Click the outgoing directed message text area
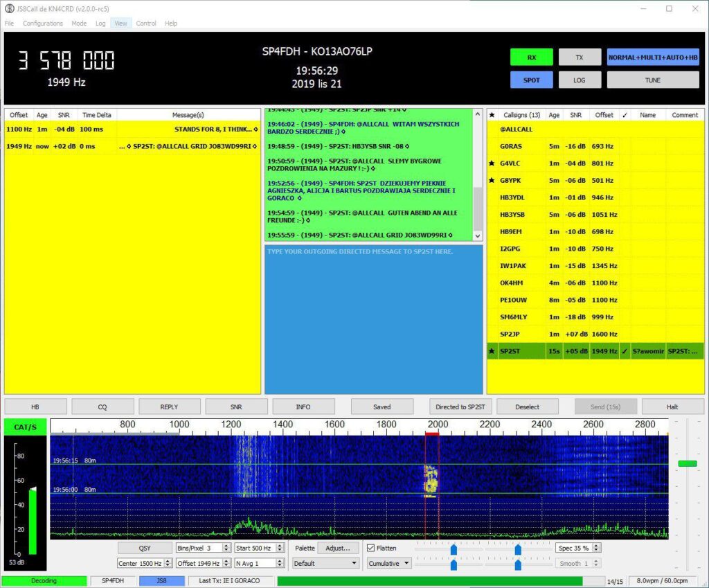Screen dimensions: 709x588 pos(373,319)
